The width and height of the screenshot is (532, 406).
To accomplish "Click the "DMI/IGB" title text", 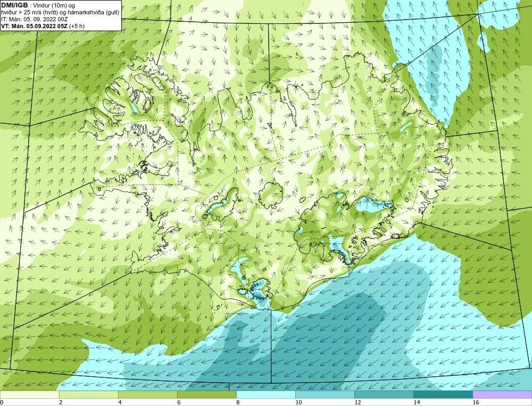I will click(x=14, y=5).
